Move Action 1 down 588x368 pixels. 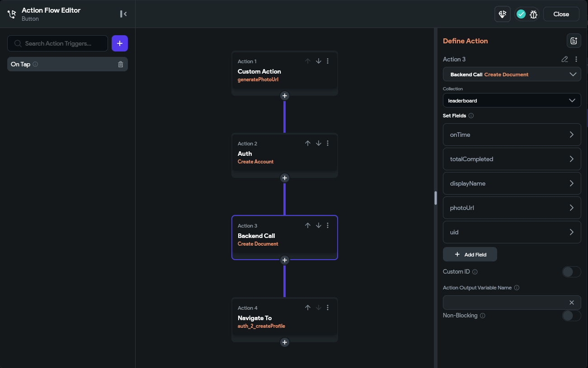(319, 61)
